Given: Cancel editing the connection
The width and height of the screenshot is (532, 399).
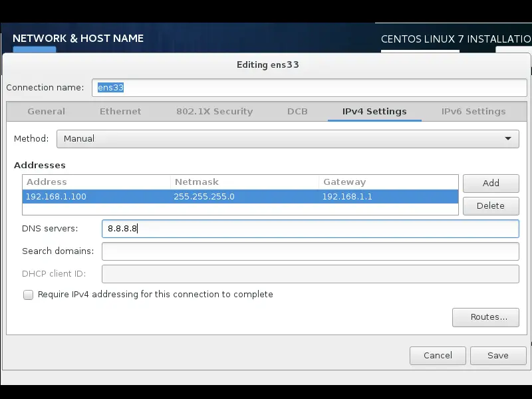Looking at the screenshot, I should [438, 356].
